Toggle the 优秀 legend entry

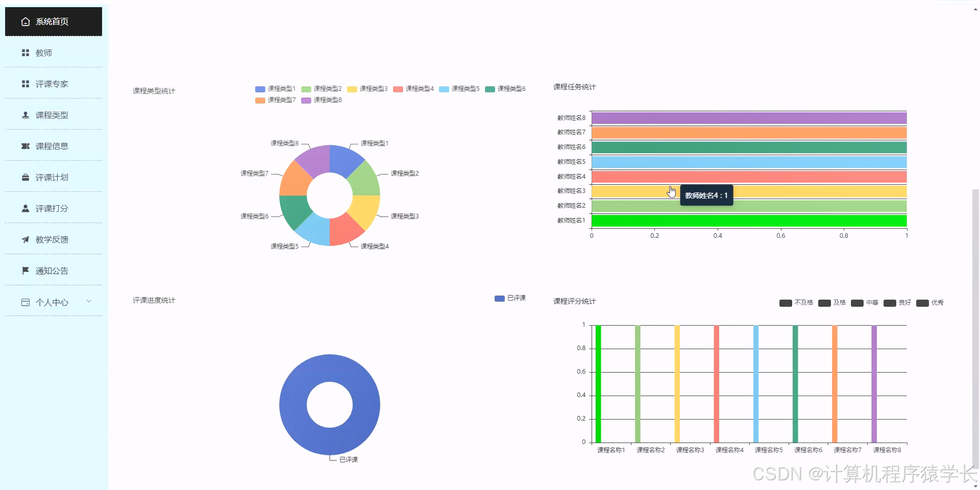pos(929,303)
